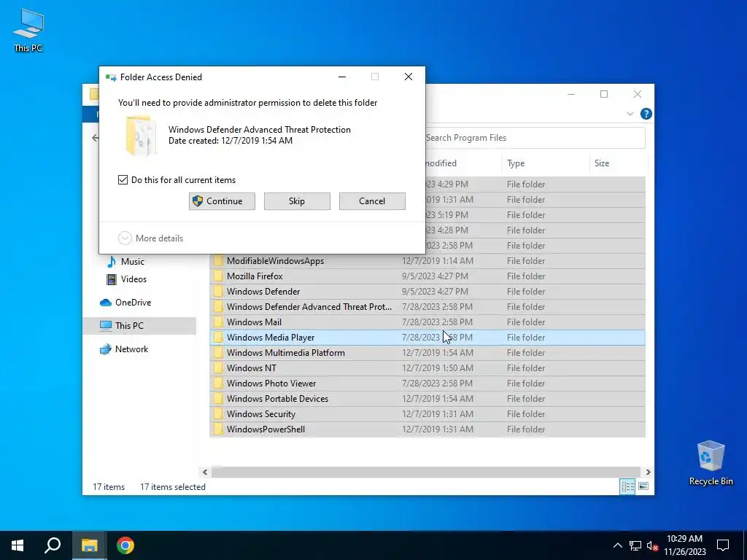Sort by the Size column header

pyautogui.click(x=618, y=163)
